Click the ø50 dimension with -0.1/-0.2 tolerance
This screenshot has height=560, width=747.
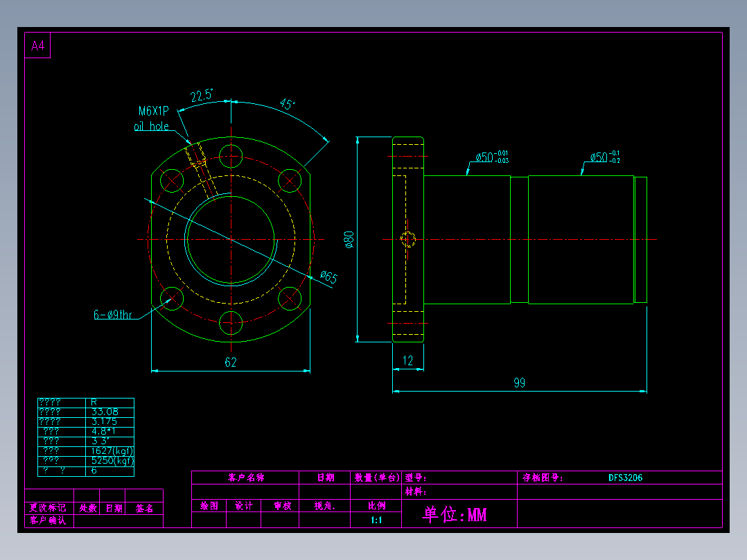pos(605,157)
